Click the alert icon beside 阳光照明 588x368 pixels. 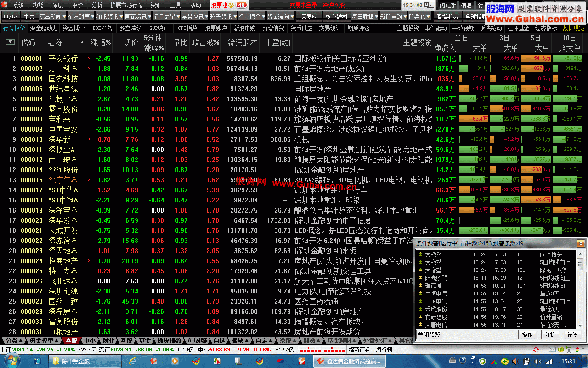(420, 278)
